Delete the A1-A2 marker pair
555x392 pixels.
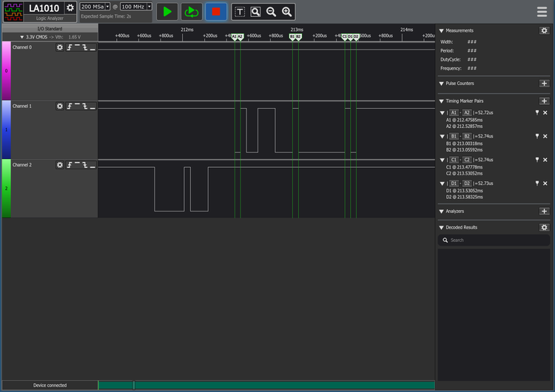click(545, 112)
